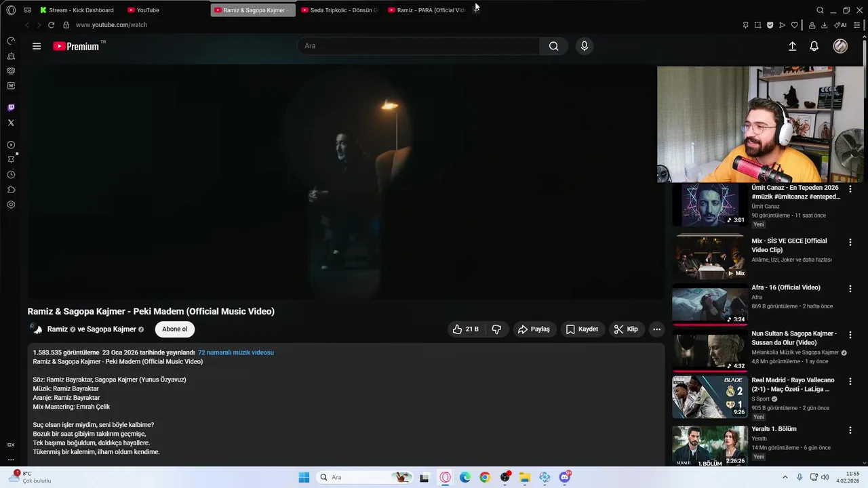Open GX Control speedometer in sidebar
Viewport: 868px width, 488px height.
[x=11, y=41]
